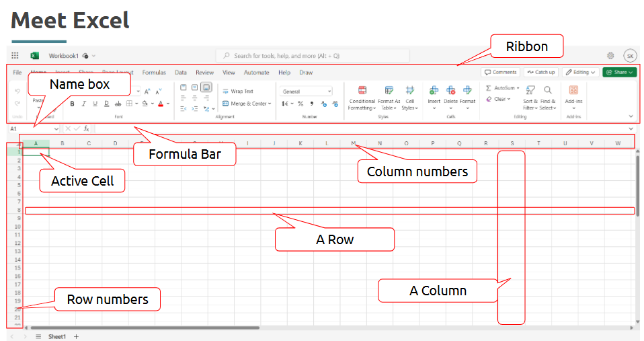644x341 pixels.
Task: Click the fx insert function icon
Action: [86, 128]
